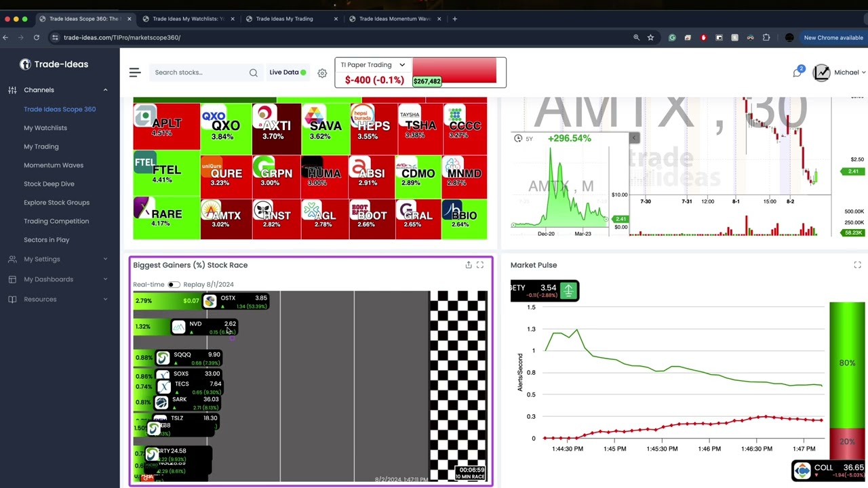Click the Trade-Ideas logo
The width and height of the screenshot is (868, 488).
click(54, 64)
